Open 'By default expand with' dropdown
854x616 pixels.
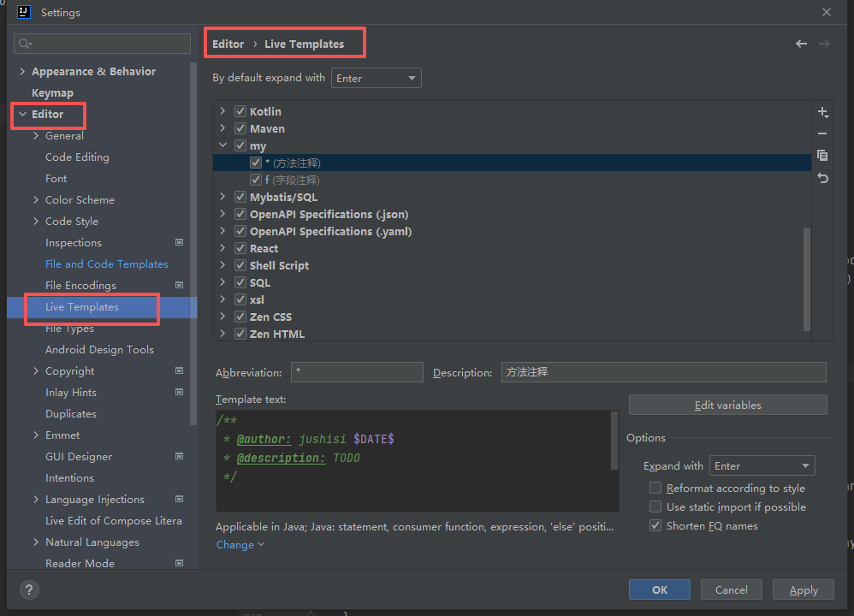(377, 78)
